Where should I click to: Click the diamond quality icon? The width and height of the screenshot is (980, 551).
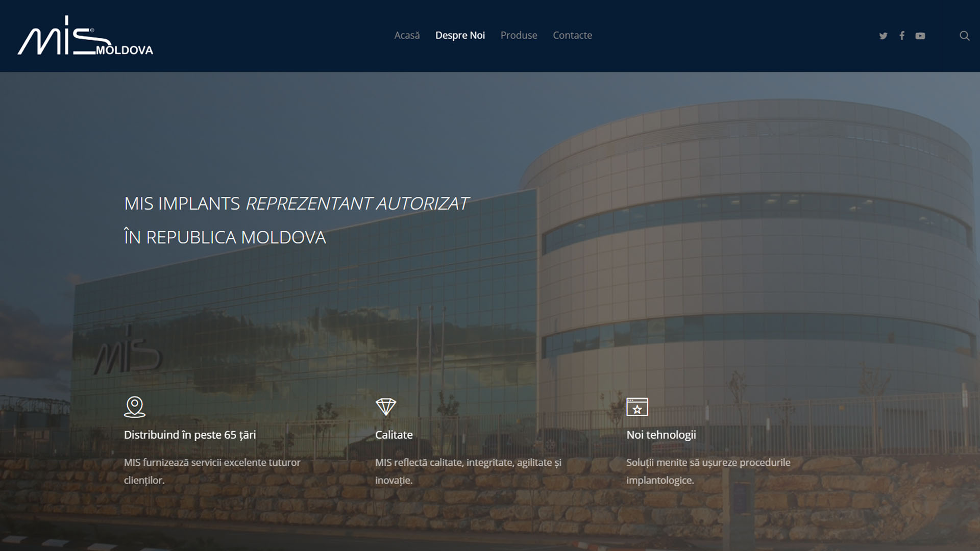(386, 407)
